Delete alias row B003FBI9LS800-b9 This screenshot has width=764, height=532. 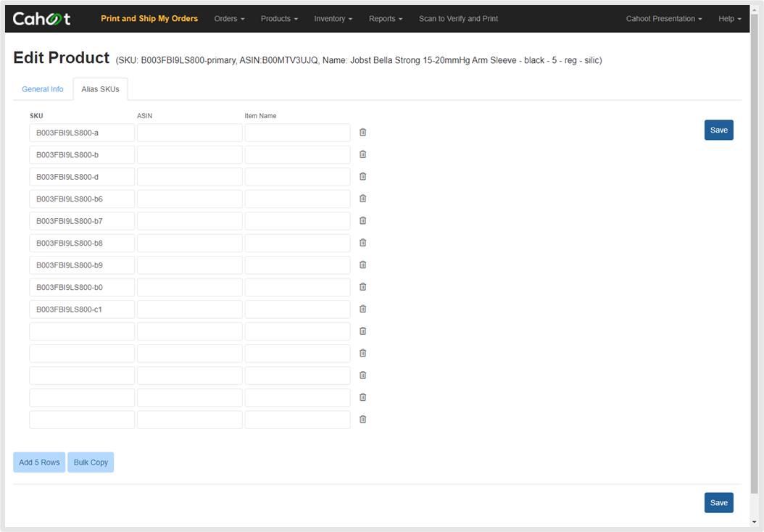(362, 265)
